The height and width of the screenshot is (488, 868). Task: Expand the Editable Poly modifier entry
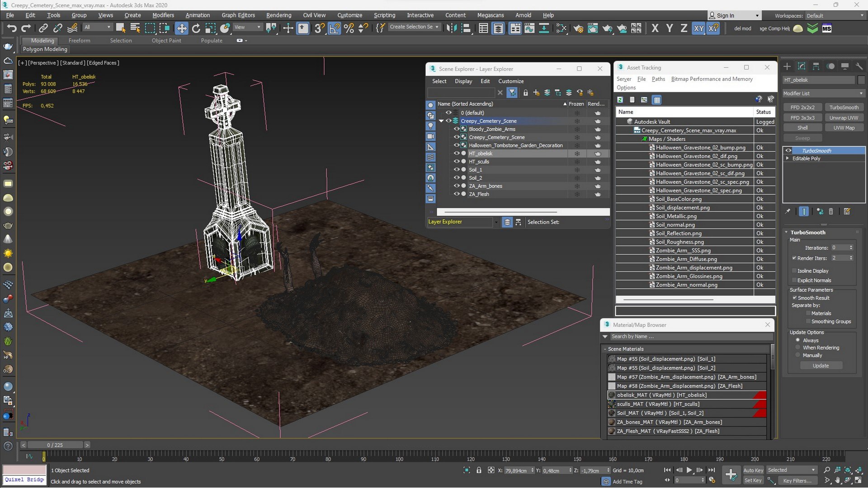coord(788,159)
